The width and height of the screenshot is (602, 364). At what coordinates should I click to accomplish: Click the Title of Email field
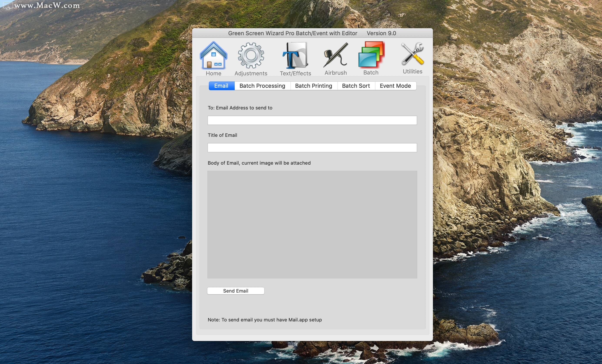312,147
